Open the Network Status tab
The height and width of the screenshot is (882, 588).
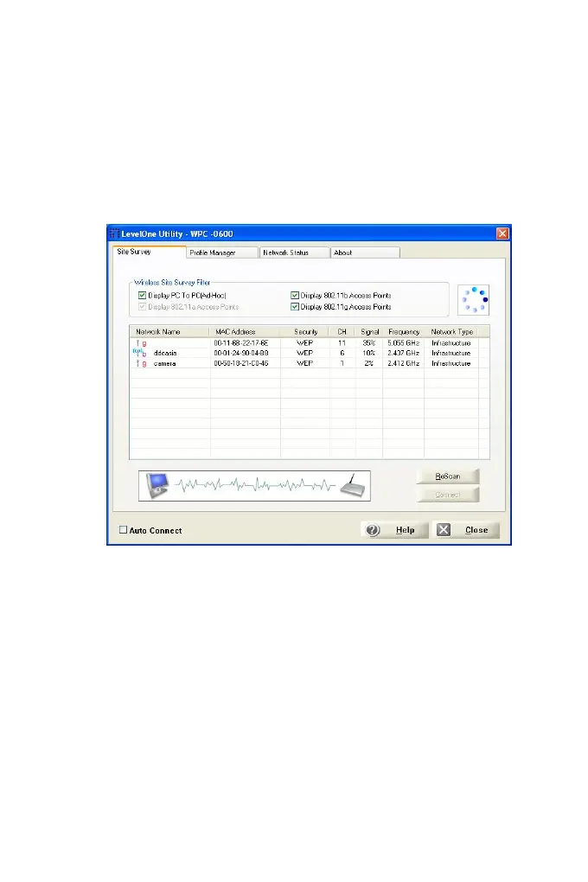(x=294, y=252)
